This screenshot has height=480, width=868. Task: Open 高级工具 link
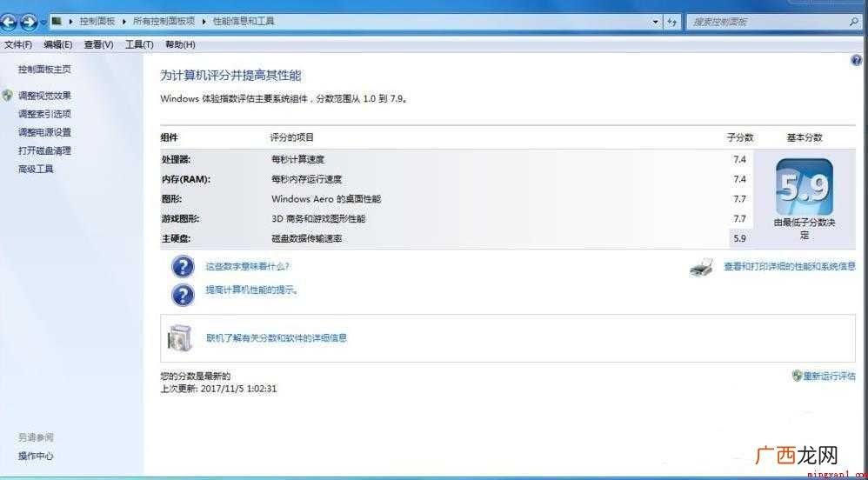[x=36, y=169]
